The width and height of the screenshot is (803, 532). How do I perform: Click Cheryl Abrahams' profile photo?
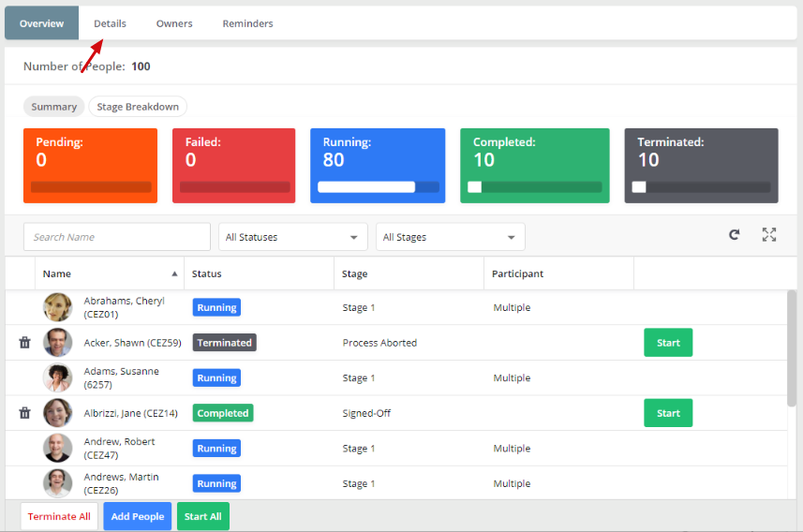pyautogui.click(x=57, y=307)
